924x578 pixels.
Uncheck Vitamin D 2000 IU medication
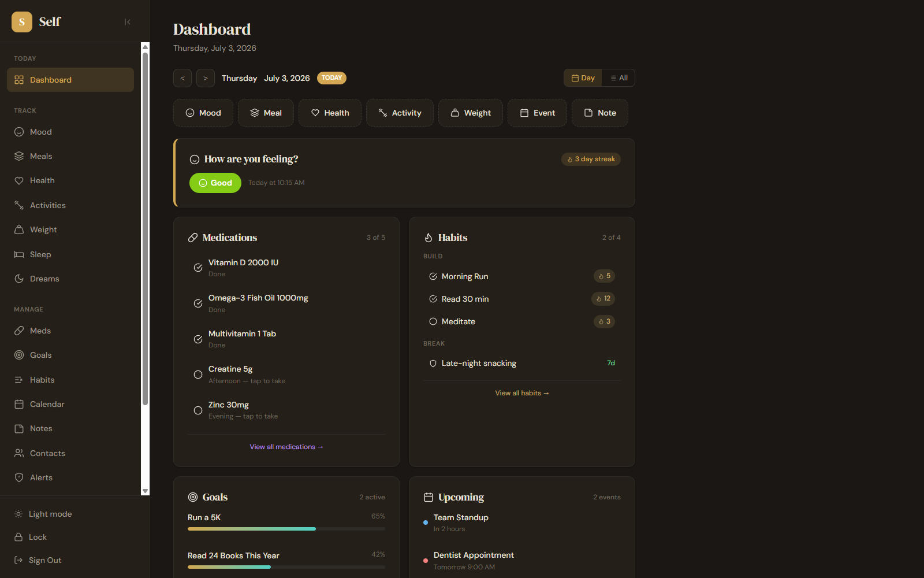[198, 268]
